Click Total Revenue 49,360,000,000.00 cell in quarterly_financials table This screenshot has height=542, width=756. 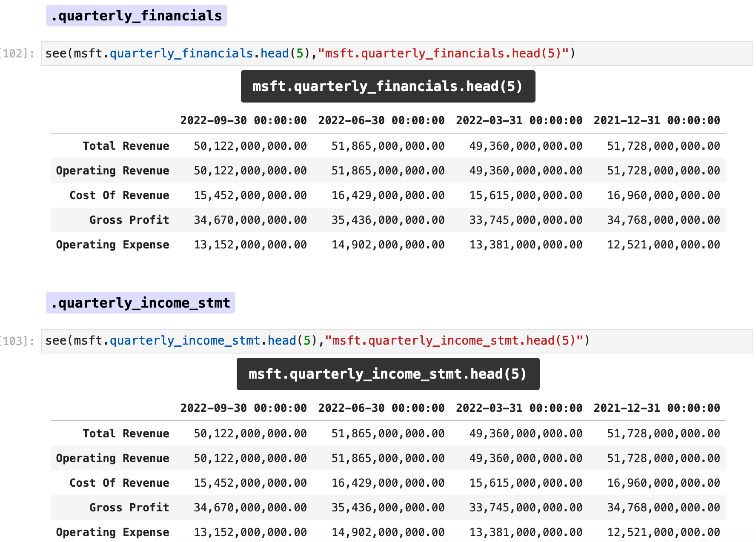point(526,146)
